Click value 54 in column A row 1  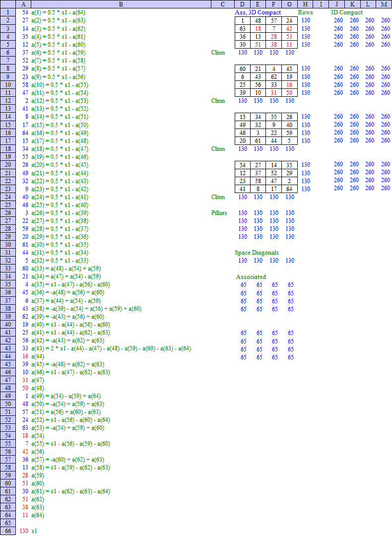(25, 12)
